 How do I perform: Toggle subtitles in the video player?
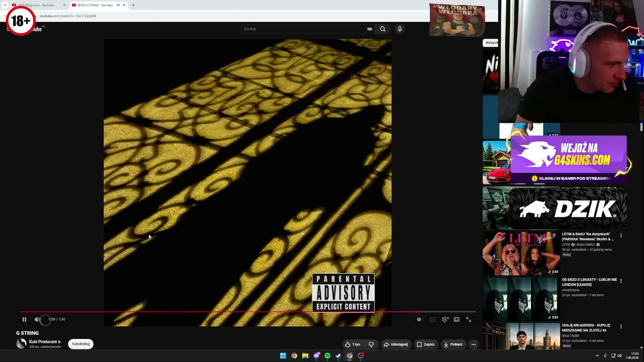click(432, 319)
